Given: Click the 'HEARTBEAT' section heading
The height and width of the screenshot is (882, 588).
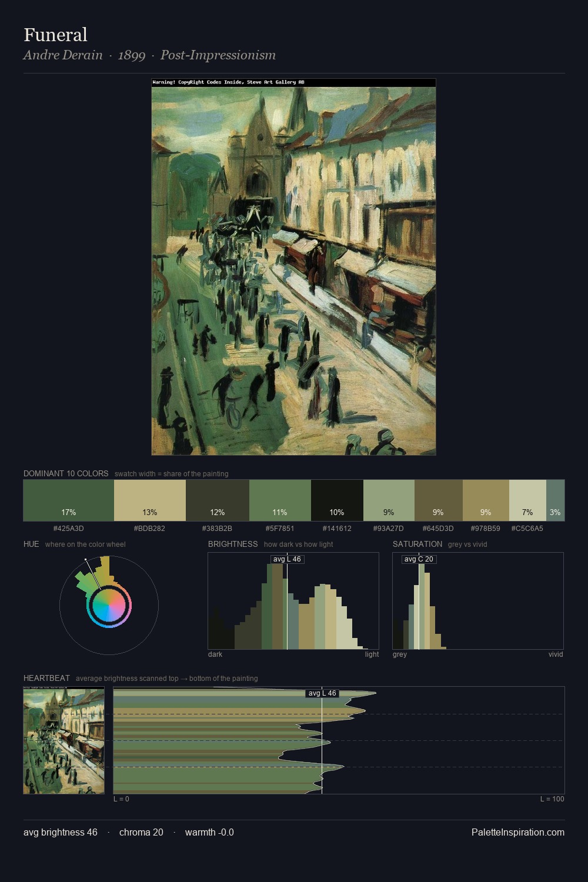Looking at the screenshot, I should point(46,678).
